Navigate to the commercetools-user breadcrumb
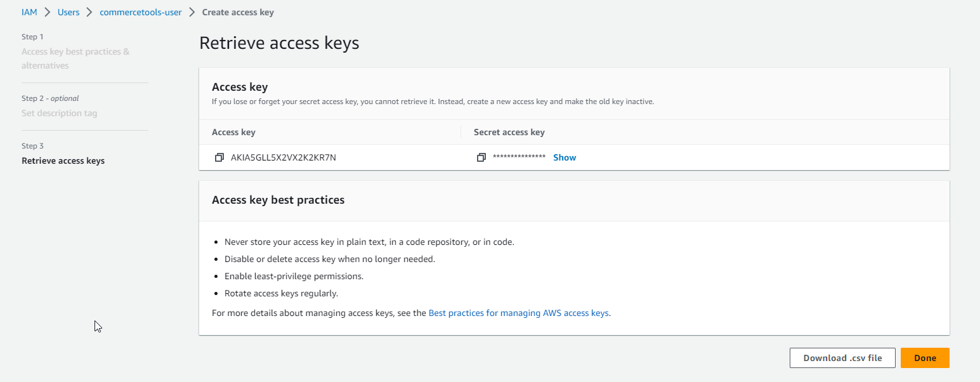Viewport: 980px width, 382px height. [141, 12]
